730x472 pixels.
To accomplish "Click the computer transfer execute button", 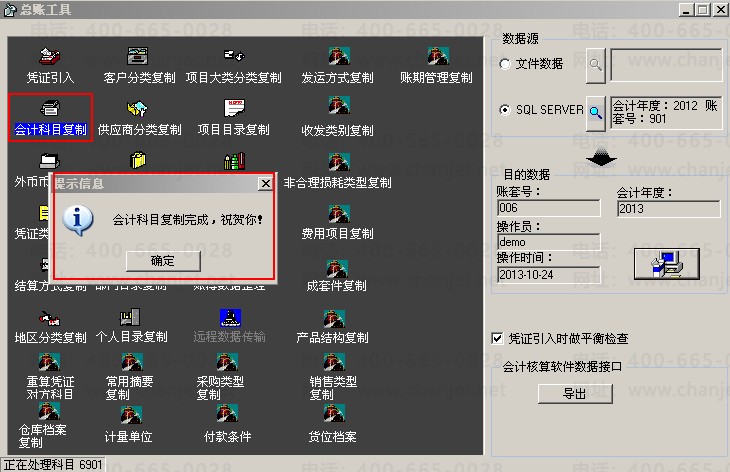I will tap(667, 264).
